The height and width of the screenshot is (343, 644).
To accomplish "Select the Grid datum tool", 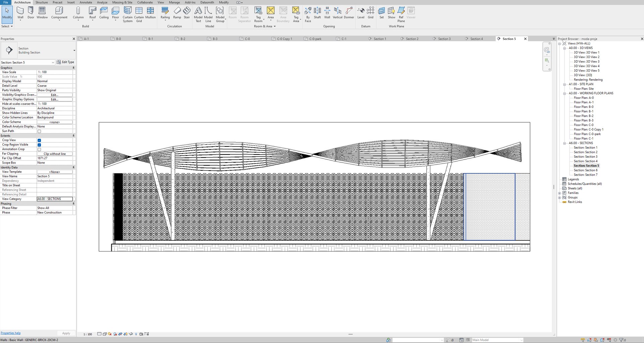I will (370, 13).
